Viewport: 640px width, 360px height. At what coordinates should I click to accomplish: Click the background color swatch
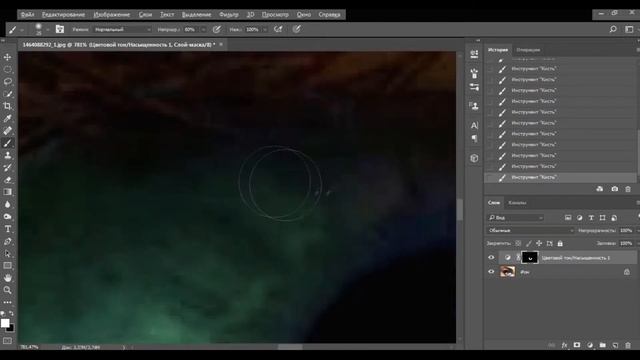tap(11, 329)
